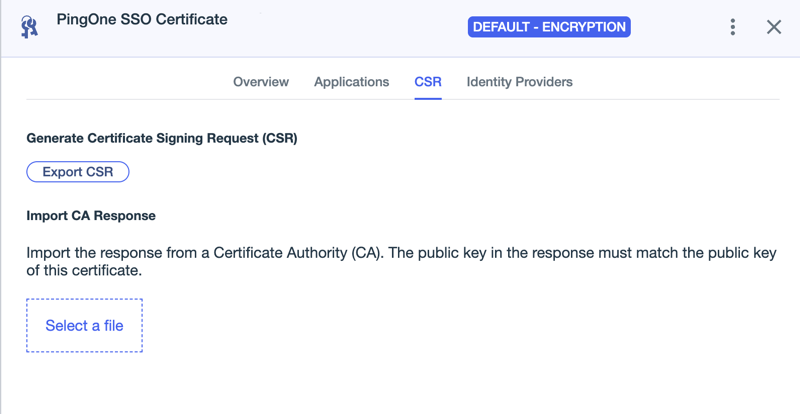
Task: Click the keys certificate icon
Action: click(30, 27)
